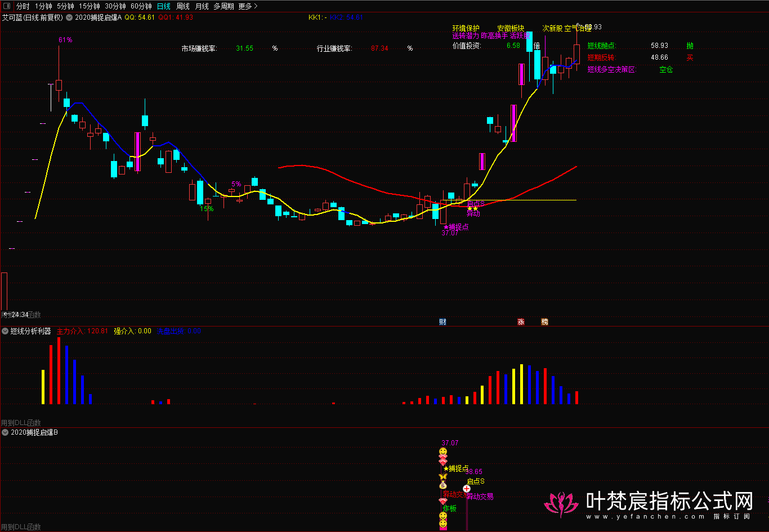
Task: Expand the 更多 periods menu
Action: point(248,6)
